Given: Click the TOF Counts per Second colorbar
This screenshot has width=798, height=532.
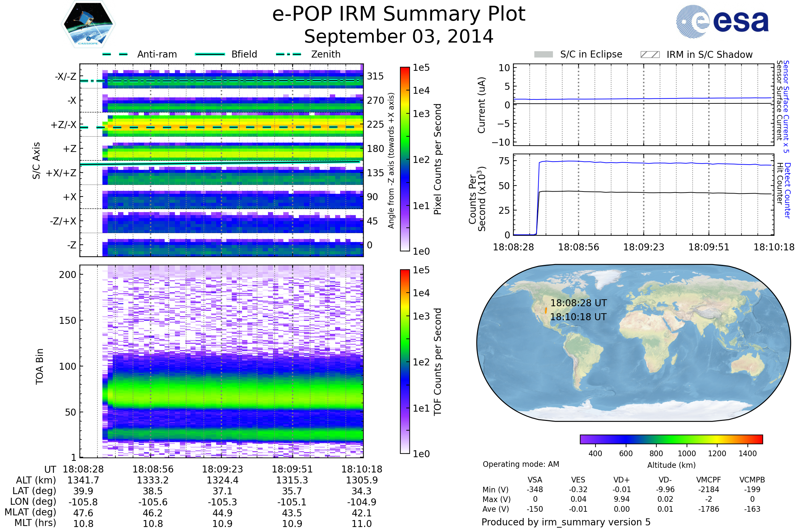Looking at the screenshot, I should [405, 361].
